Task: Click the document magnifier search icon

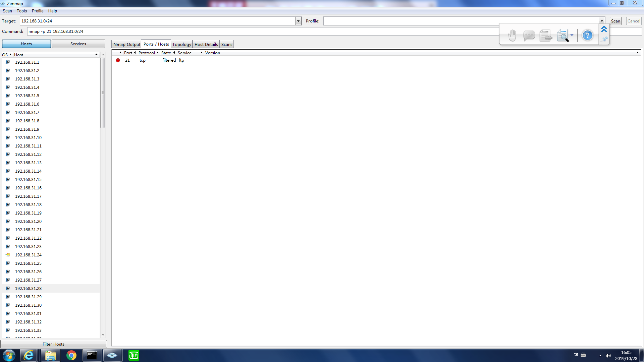Action: 562,35
